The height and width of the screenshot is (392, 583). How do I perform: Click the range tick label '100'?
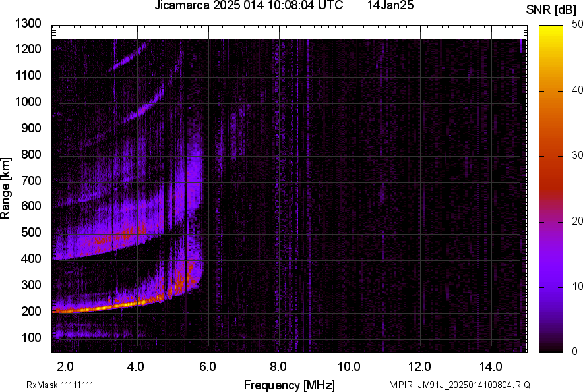(31, 337)
